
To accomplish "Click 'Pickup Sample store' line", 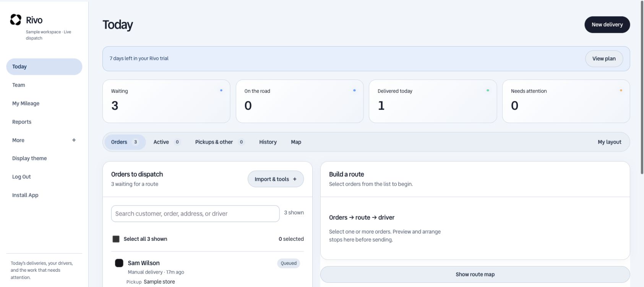I will pos(151,282).
